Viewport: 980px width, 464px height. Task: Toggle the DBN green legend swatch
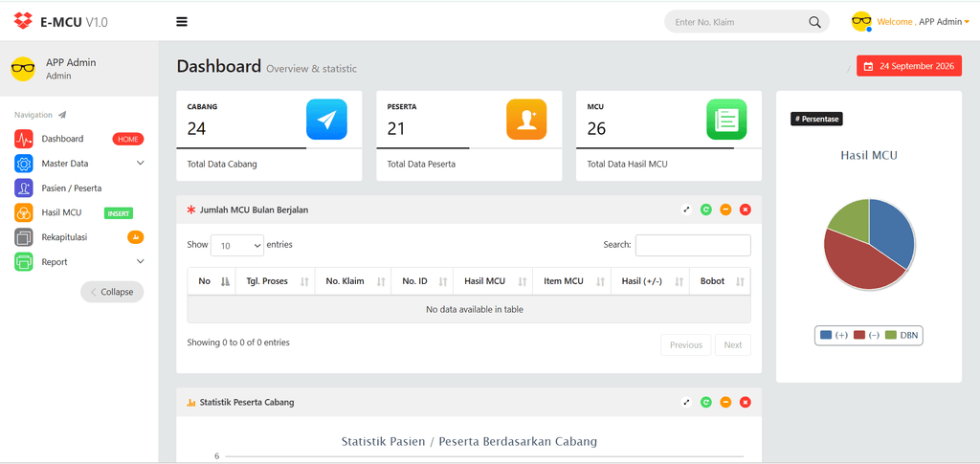(890, 335)
